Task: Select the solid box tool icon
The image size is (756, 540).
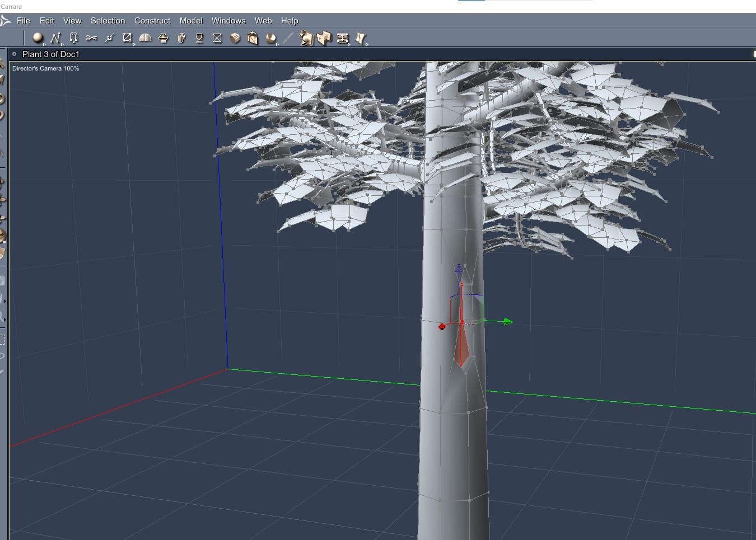Action: (x=235, y=38)
